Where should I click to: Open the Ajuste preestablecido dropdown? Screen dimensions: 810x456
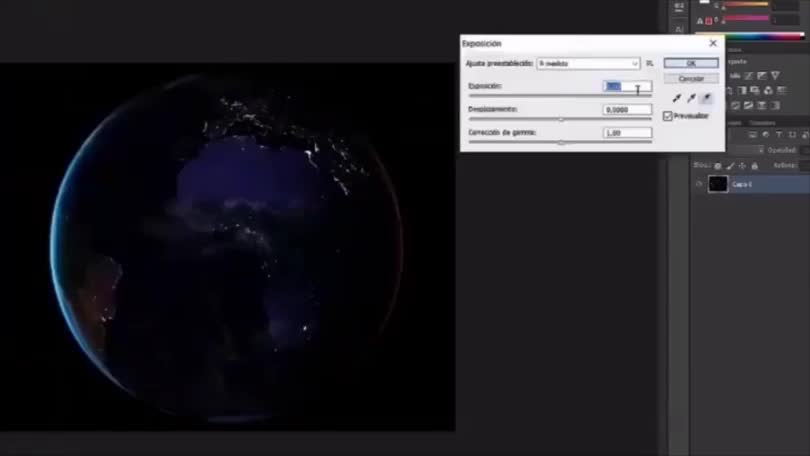tap(588, 64)
